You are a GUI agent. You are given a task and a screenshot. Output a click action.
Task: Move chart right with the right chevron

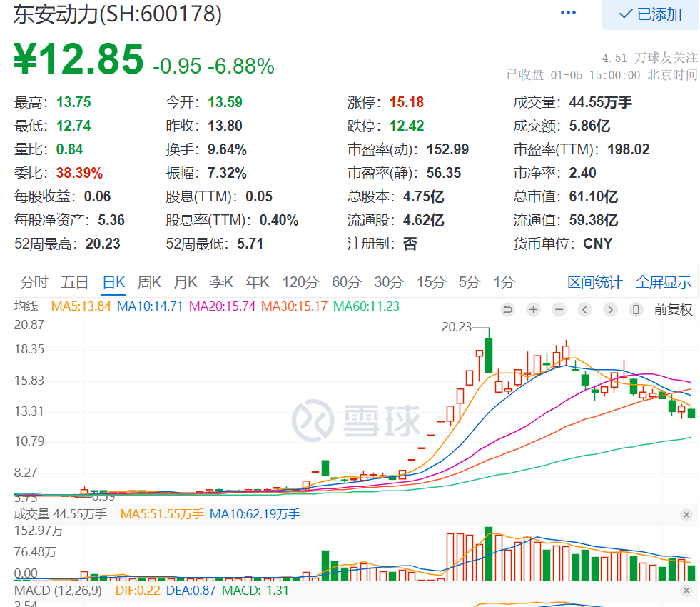click(x=610, y=309)
